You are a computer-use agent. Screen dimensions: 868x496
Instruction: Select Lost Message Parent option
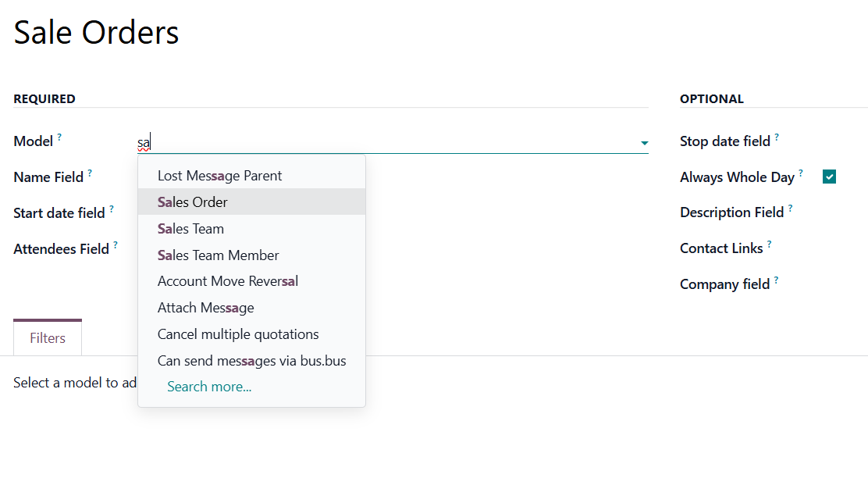[219, 176]
